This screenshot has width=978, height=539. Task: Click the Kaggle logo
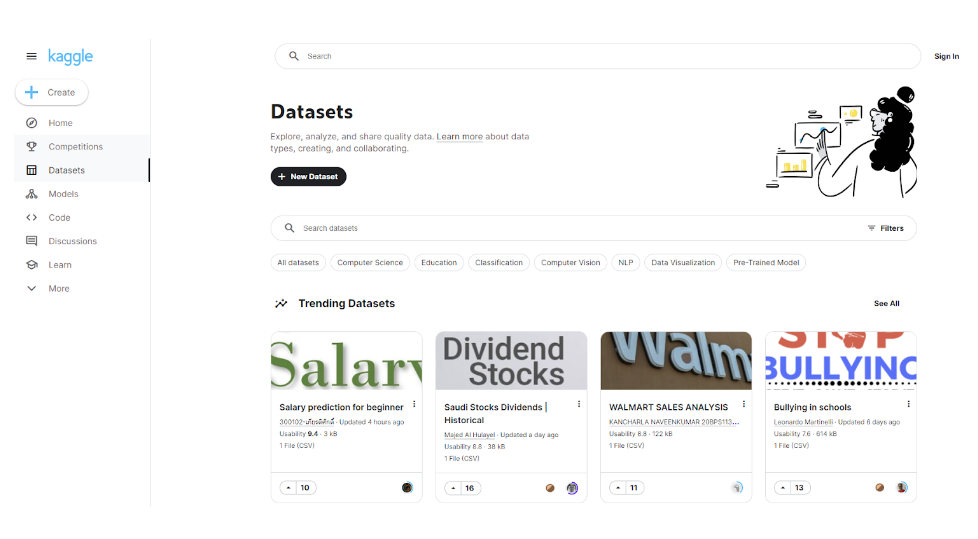click(70, 57)
